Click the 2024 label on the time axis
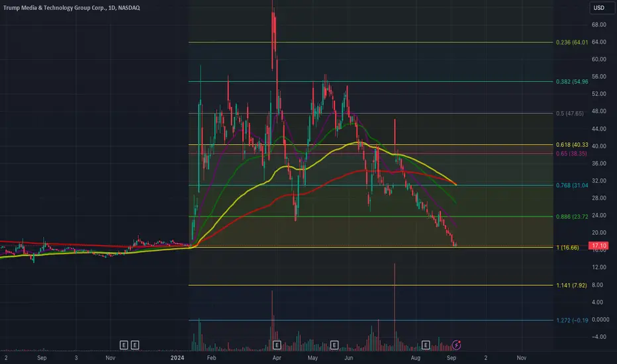Viewport: 617px width, 364px height. click(177, 357)
